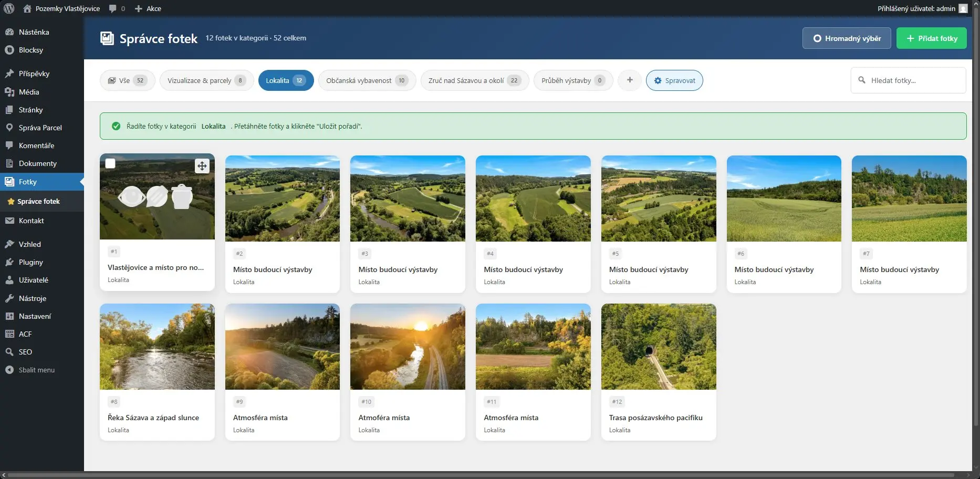Grab the move handle on photo #1
The image size is (980, 479).
coord(202,166)
